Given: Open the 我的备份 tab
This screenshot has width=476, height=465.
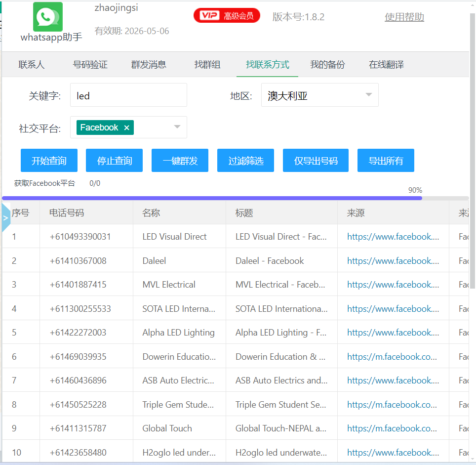Looking at the screenshot, I should [x=327, y=65].
